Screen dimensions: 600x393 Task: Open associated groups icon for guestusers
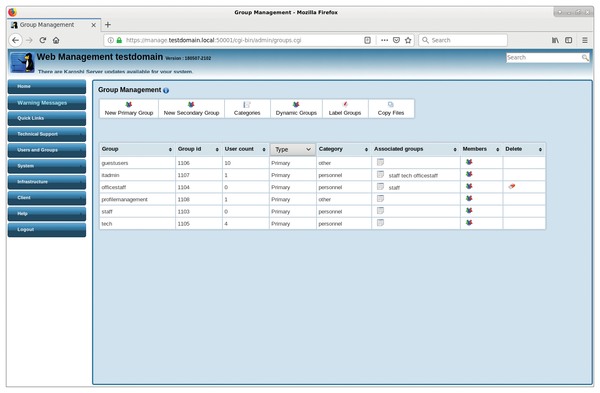click(380, 162)
